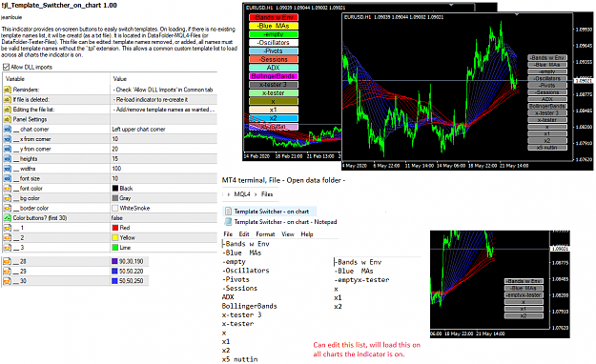Click the Black font color swatch
This screenshot has height=364, width=596.
(115, 188)
